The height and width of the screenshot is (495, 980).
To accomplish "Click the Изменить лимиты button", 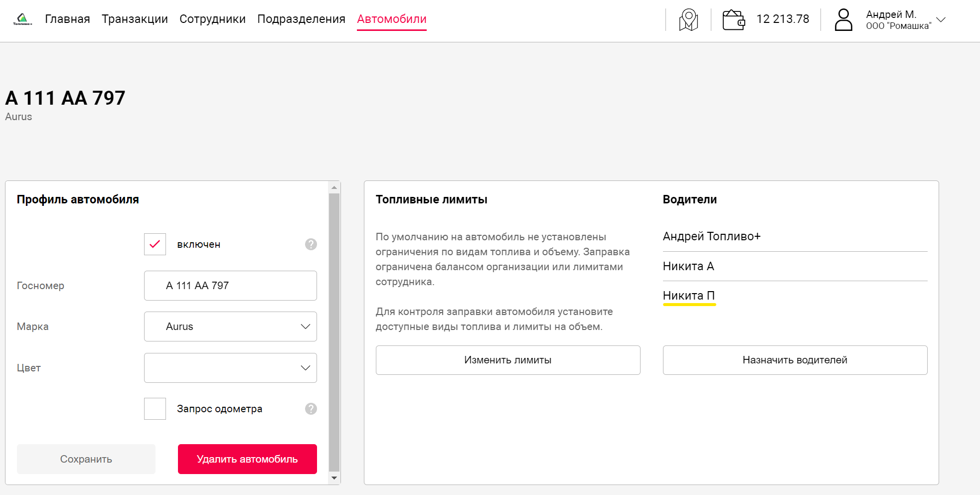I will pyautogui.click(x=508, y=360).
